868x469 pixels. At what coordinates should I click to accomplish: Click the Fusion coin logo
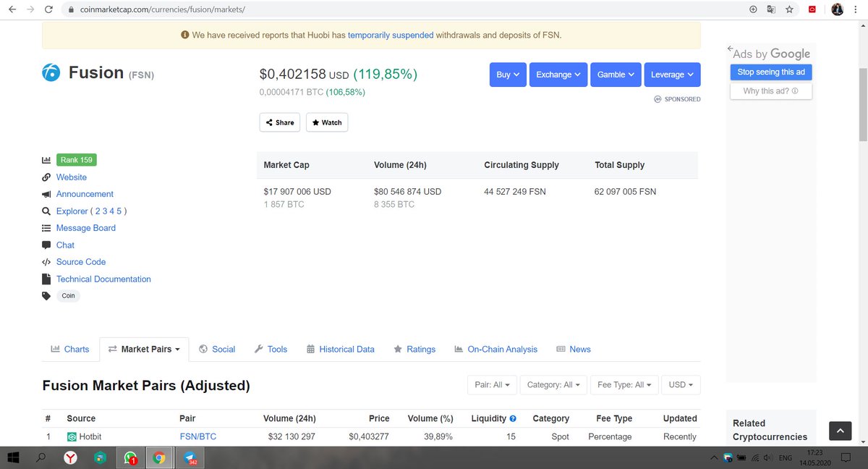point(51,73)
